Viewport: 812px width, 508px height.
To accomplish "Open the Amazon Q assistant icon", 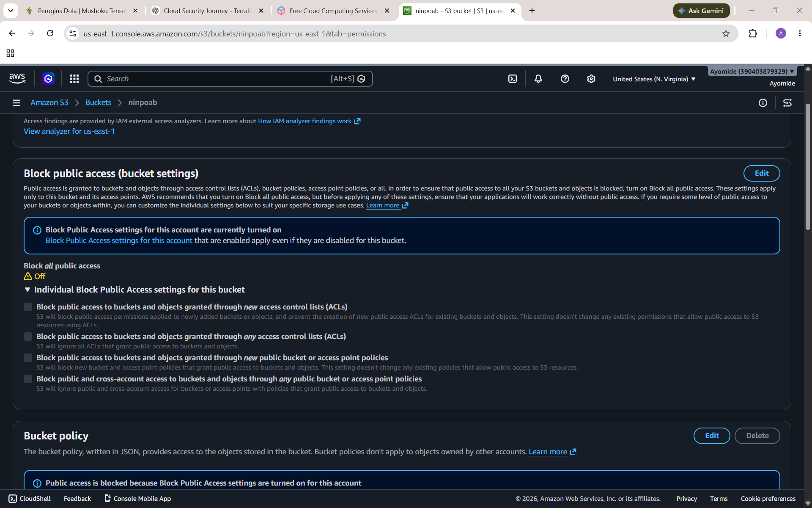I will pyautogui.click(x=48, y=79).
